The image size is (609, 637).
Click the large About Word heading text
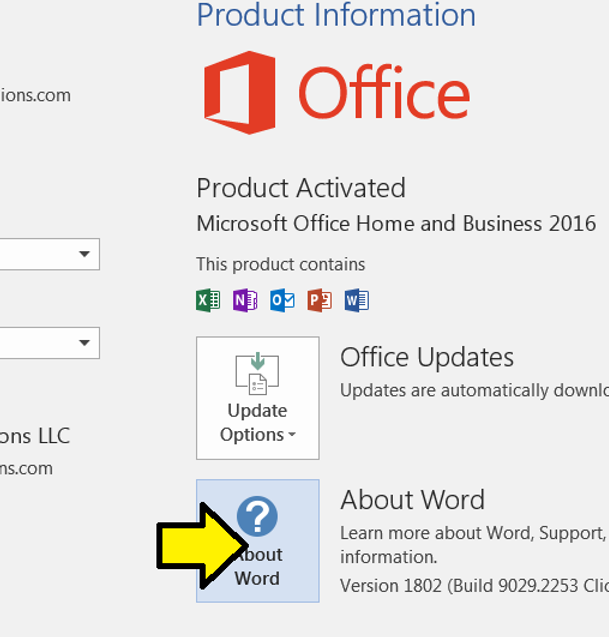(x=412, y=500)
